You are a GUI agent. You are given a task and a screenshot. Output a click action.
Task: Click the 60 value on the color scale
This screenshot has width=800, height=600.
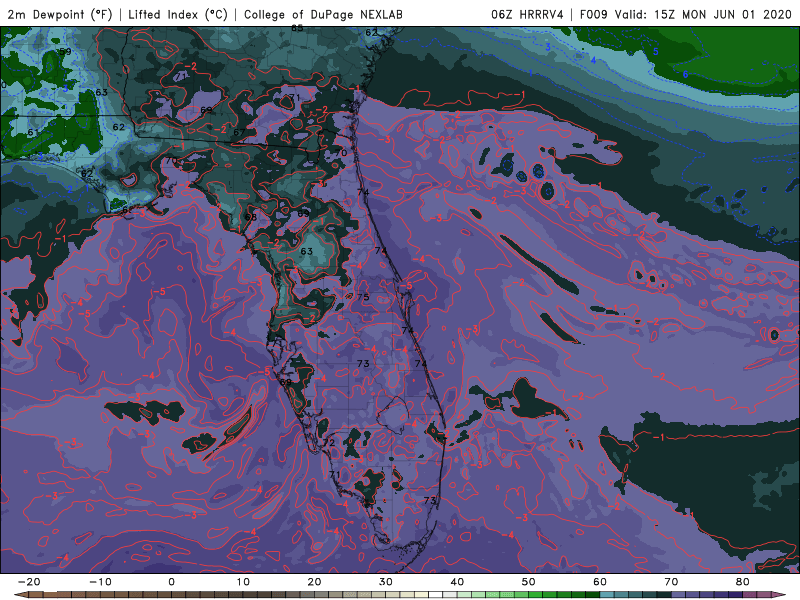[x=600, y=582]
